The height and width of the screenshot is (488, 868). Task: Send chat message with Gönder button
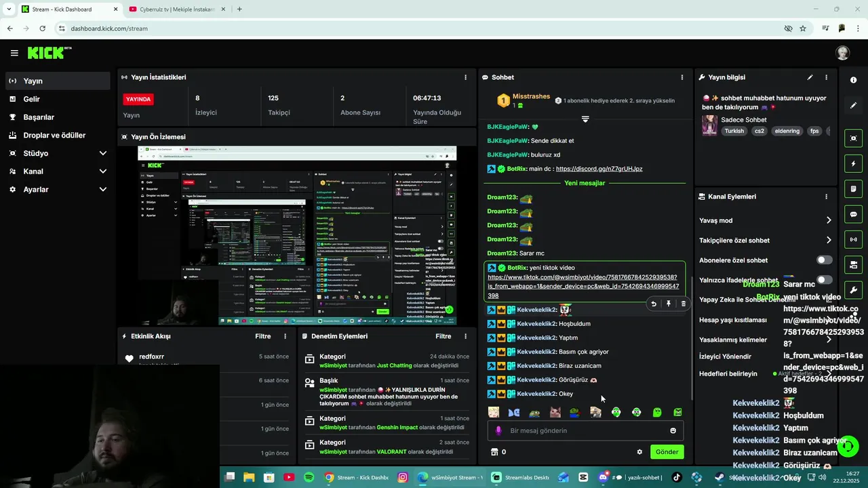(x=667, y=452)
